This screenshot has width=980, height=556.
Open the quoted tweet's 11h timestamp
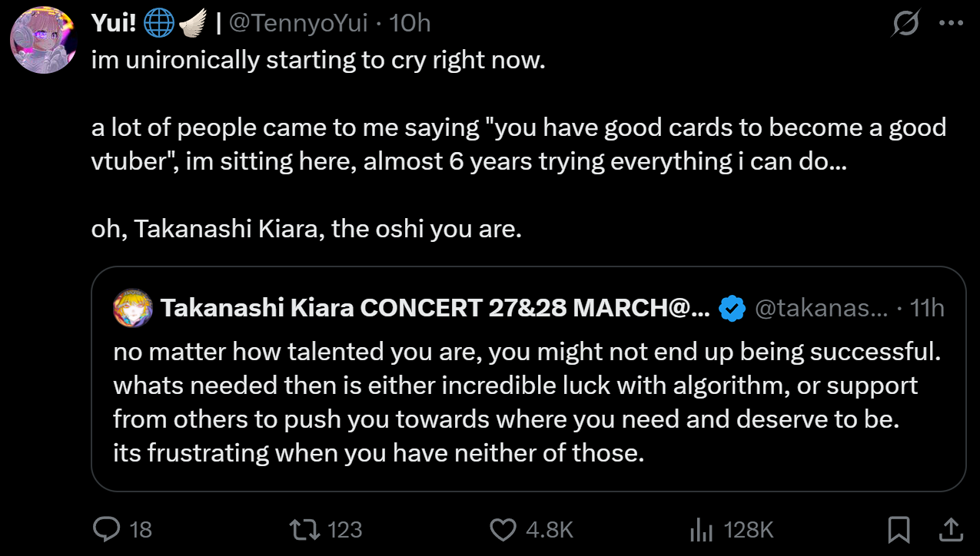(x=927, y=309)
